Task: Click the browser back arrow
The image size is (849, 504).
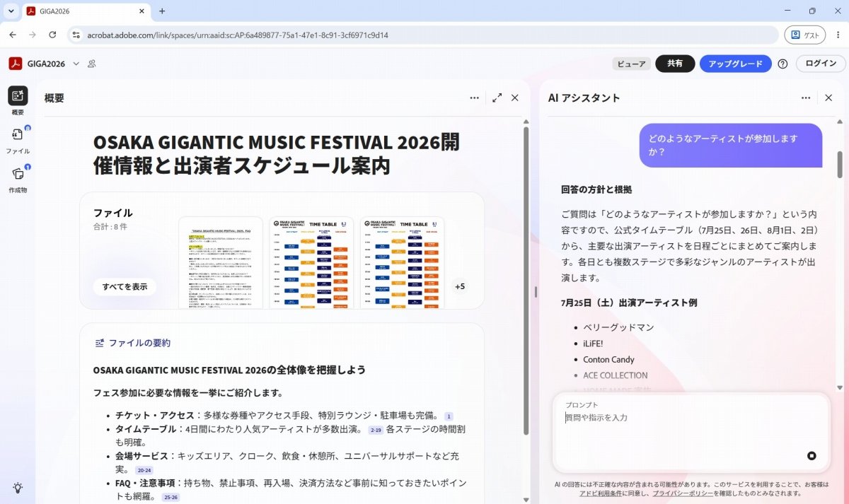Action: [13, 35]
